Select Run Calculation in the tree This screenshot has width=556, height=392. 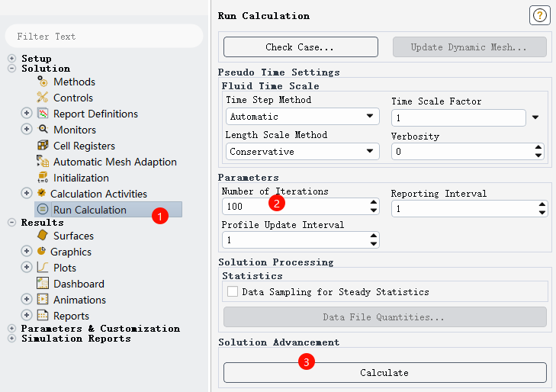click(x=89, y=210)
